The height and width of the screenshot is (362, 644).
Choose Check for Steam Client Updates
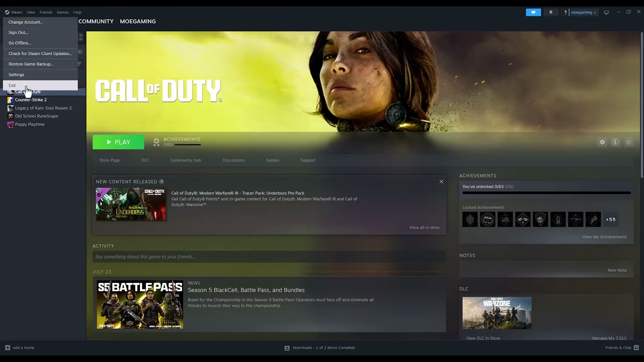pos(40,54)
